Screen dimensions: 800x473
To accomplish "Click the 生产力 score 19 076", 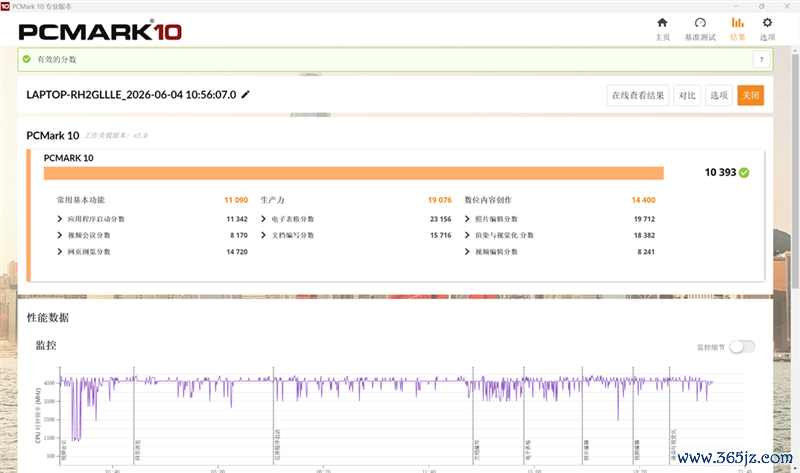I will 439,200.
